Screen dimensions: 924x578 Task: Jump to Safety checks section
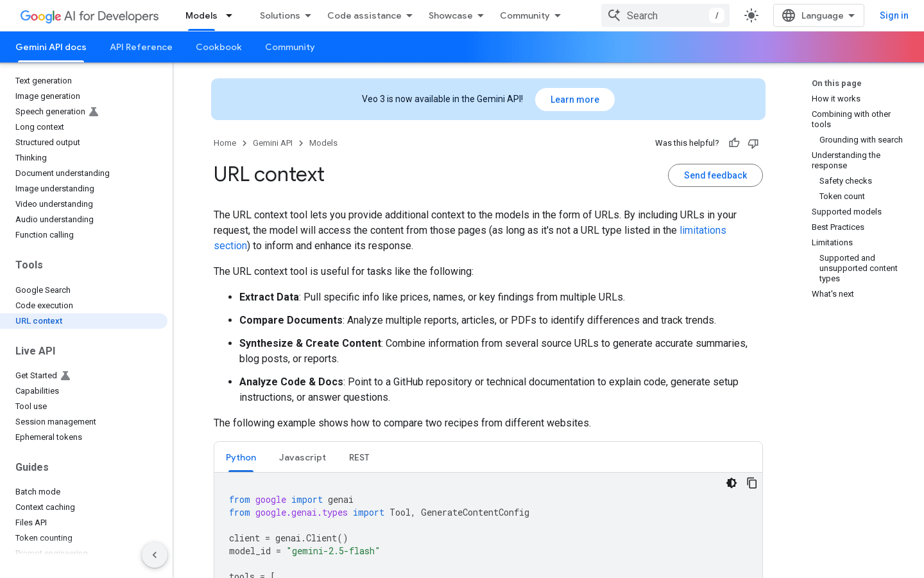[846, 181]
